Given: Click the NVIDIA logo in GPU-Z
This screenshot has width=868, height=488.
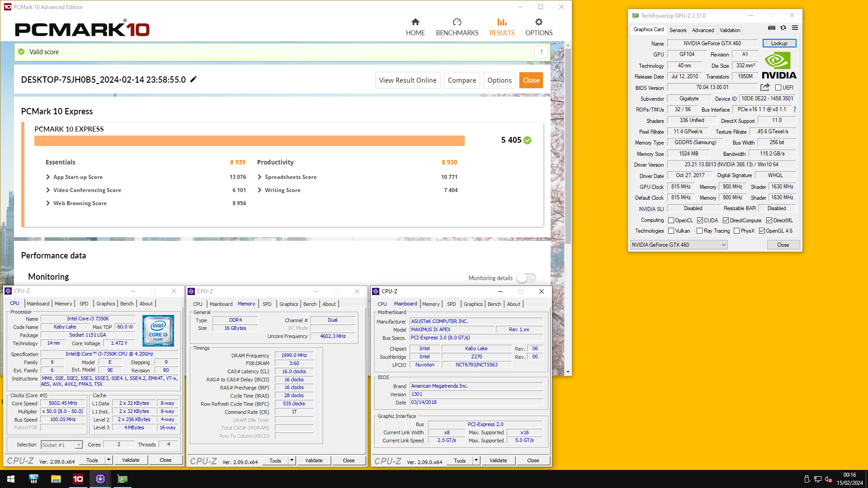Looking at the screenshot, I should coord(779,66).
